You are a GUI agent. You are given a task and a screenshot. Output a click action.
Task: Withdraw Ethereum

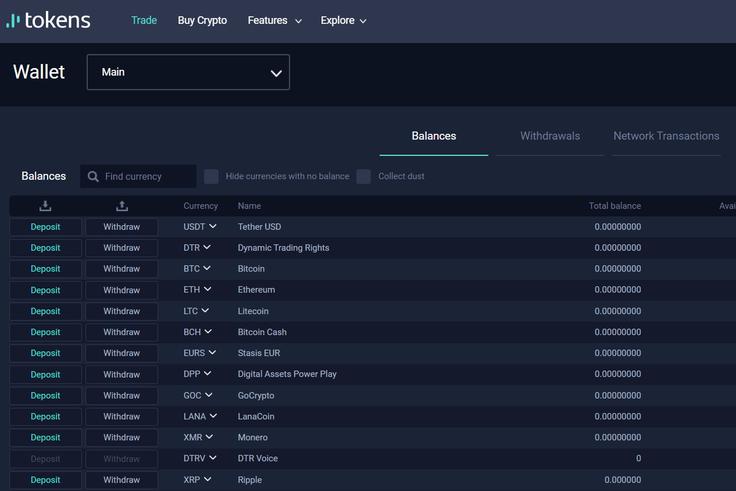pyautogui.click(x=122, y=290)
